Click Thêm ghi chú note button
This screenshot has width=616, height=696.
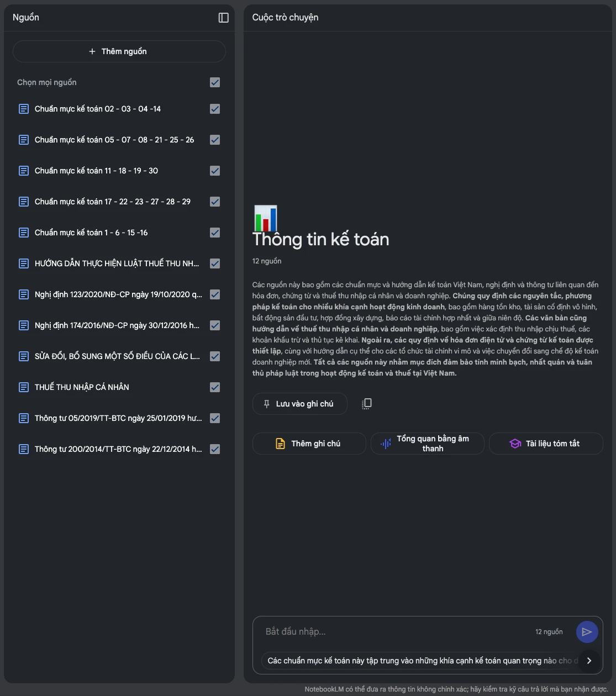click(309, 444)
